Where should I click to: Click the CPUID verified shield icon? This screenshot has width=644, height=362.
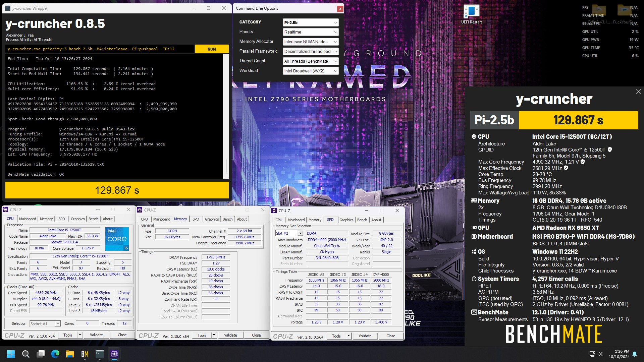coord(610,150)
